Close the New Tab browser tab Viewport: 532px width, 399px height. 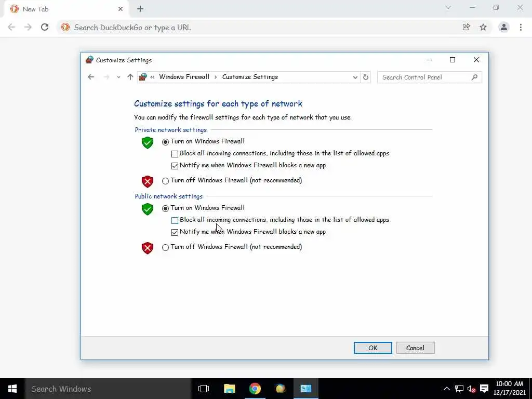click(x=121, y=9)
